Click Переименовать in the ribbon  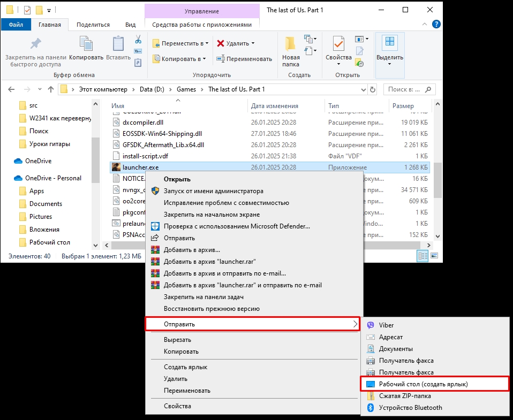[x=244, y=59]
